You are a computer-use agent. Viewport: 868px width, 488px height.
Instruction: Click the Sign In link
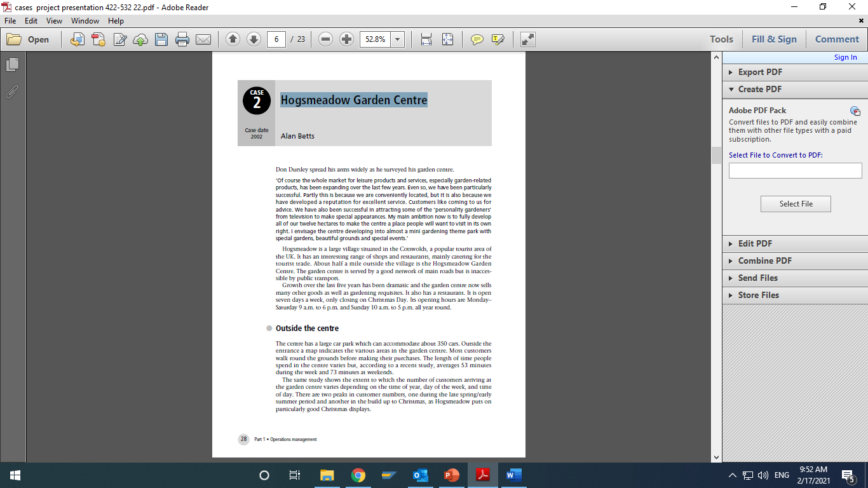click(845, 57)
